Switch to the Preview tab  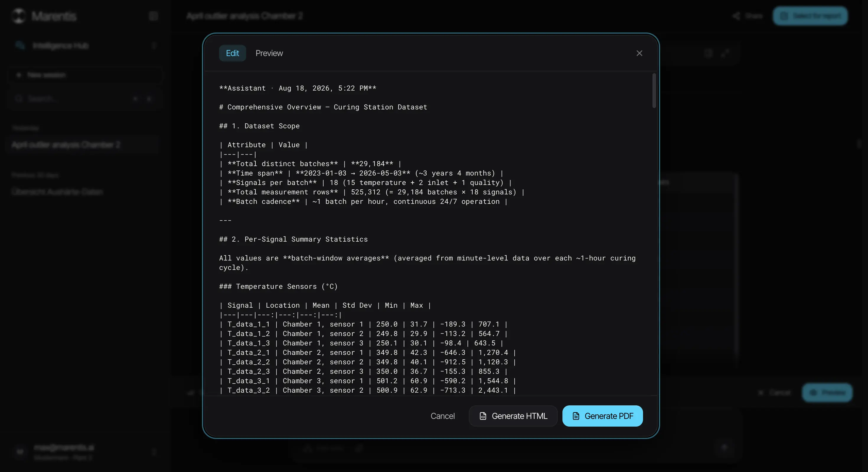tap(269, 53)
